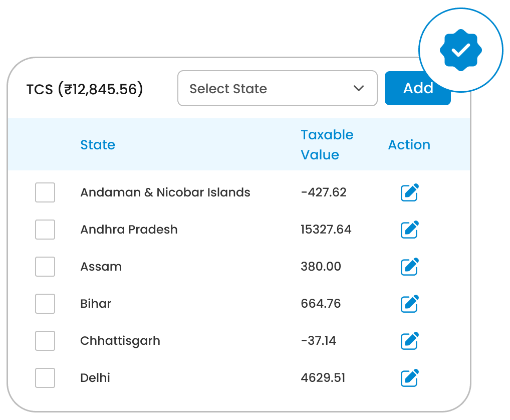
Task: Tick the Andaman & Nicobar Islands checkbox
Action: click(x=45, y=192)
